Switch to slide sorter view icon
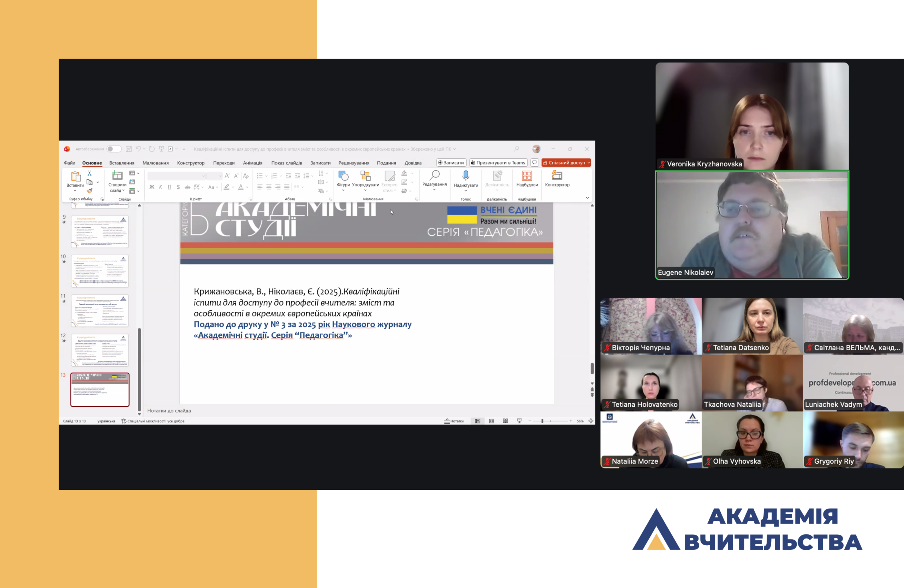The height and width of the screenshot is (588, 904). (x=492, y=421)
